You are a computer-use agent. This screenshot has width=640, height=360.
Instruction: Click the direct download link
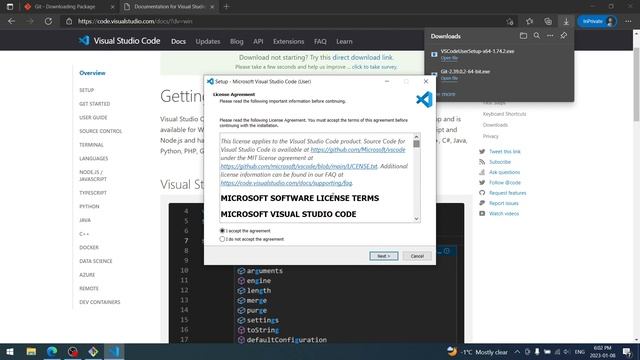(362, 58)
